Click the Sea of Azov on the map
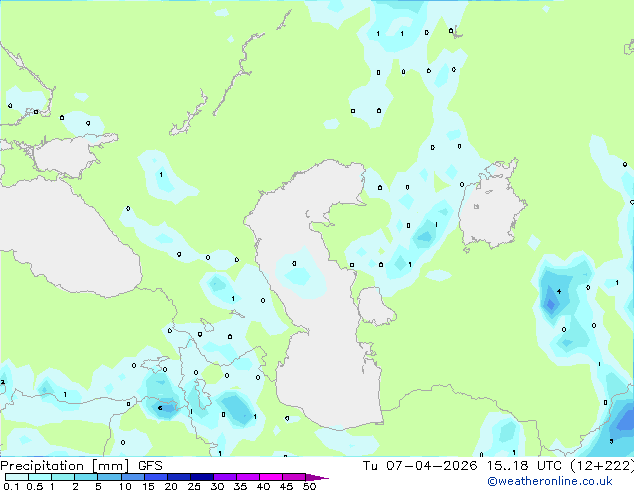Viewport: 634px width, 490px height. (67, 156)
